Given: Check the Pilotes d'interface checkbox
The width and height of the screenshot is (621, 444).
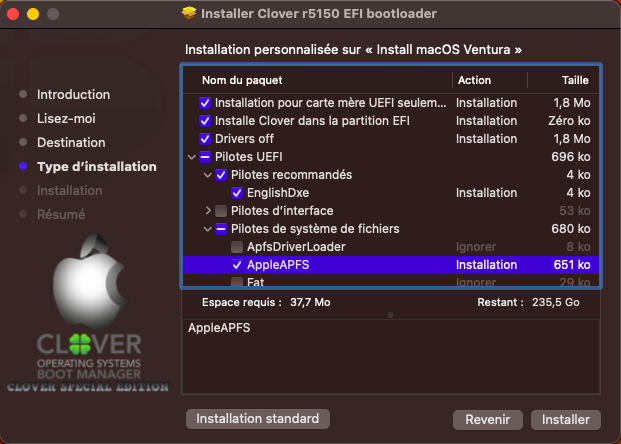Looking at the screenshot, I should point(221,211).
